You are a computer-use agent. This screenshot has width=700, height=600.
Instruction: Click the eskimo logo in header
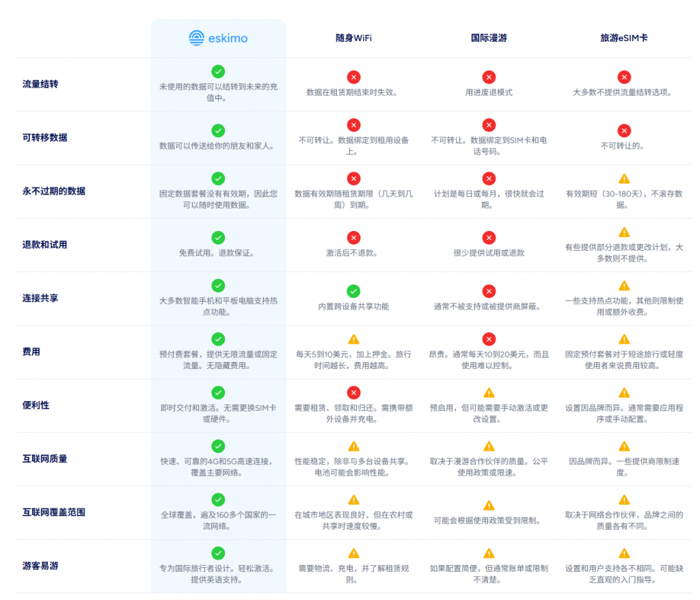pos(218,38)
